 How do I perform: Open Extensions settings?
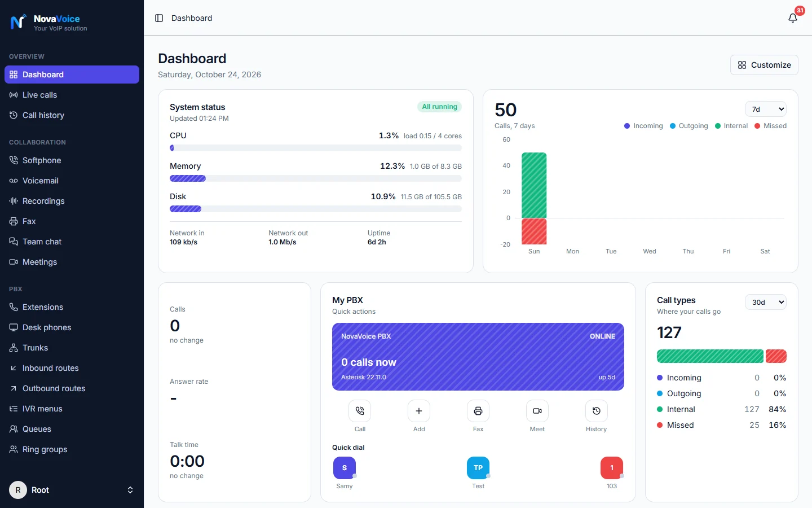(x=72, y=307)
